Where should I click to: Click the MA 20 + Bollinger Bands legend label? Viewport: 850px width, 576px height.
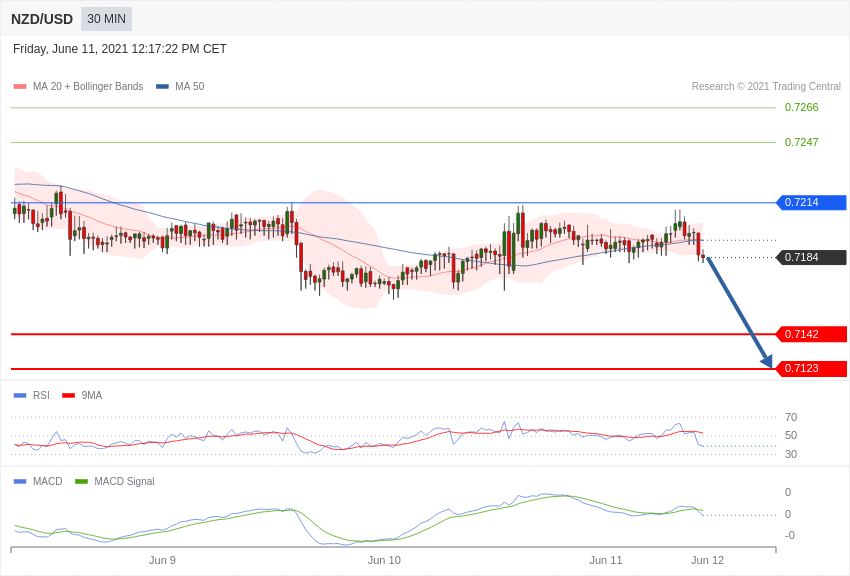click(x=88, y=86)
